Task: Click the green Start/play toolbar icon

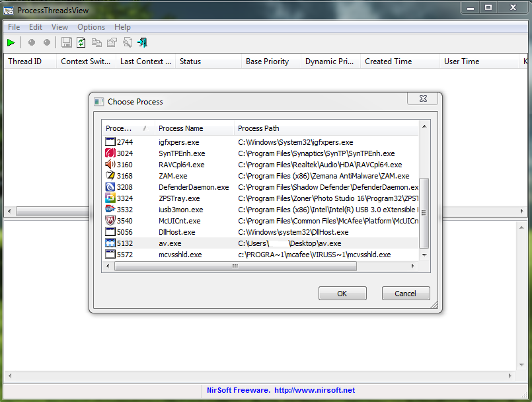Action: click(11, 43)
